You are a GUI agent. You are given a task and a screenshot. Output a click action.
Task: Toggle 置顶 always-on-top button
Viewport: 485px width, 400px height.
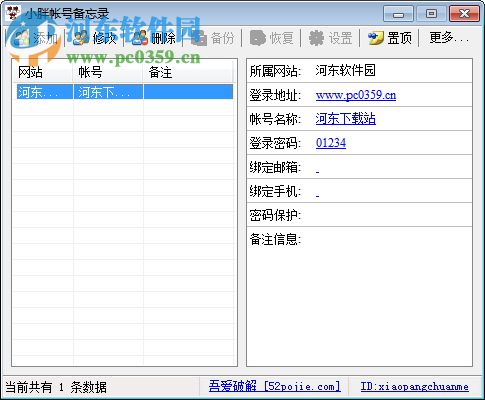389,38
